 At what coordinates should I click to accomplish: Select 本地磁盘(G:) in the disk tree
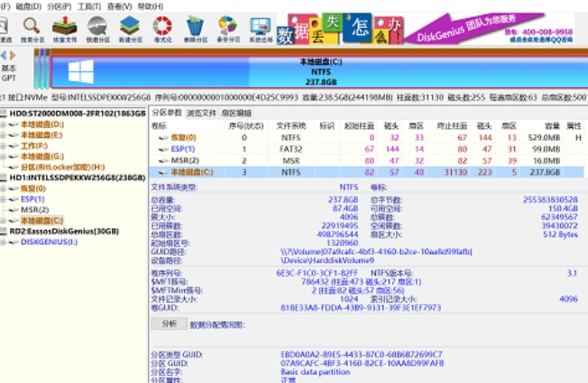point(42,157)
